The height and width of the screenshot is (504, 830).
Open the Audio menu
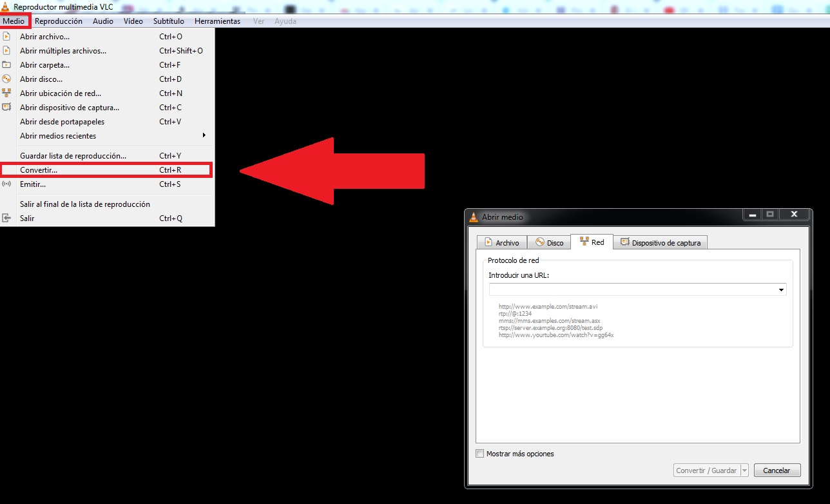click(x=103, y=21)
